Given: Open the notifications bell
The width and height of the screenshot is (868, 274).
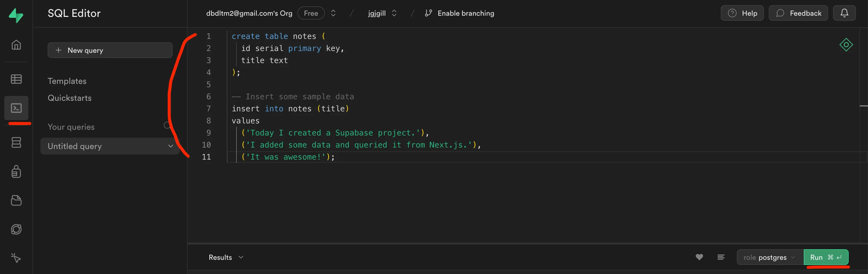Looking at the screenshot, I should pos(844,13).
